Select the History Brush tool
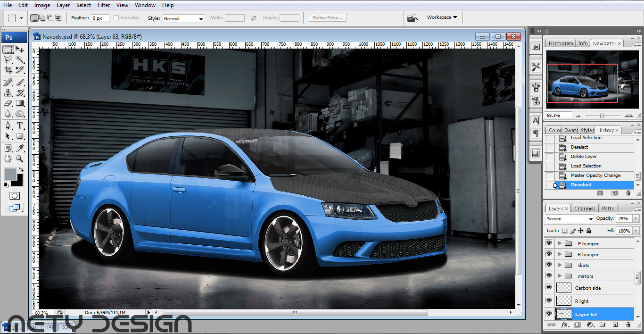This screenshot has height=334, width=644. 20,92
